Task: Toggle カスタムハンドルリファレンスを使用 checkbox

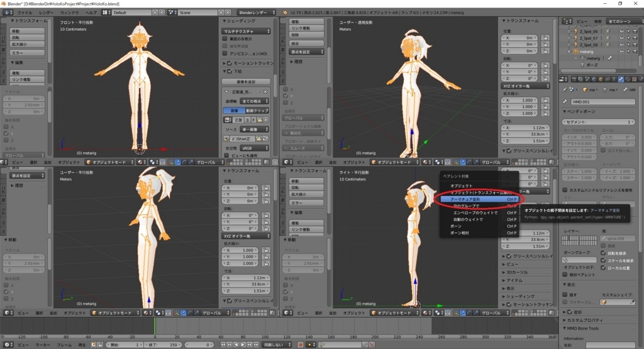Action: click(565, 190)
